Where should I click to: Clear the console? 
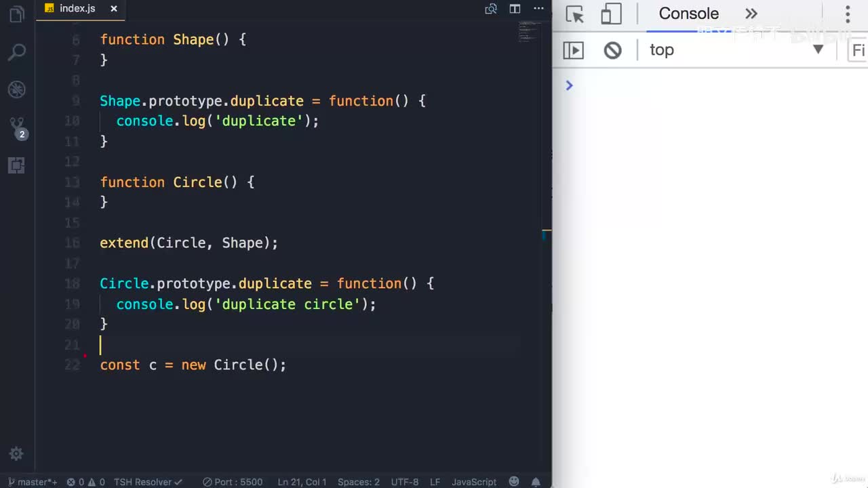[613, 50]
